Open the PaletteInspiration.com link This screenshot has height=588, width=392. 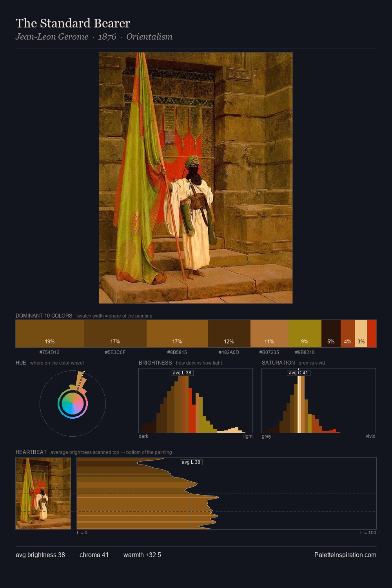click(345, 555)
